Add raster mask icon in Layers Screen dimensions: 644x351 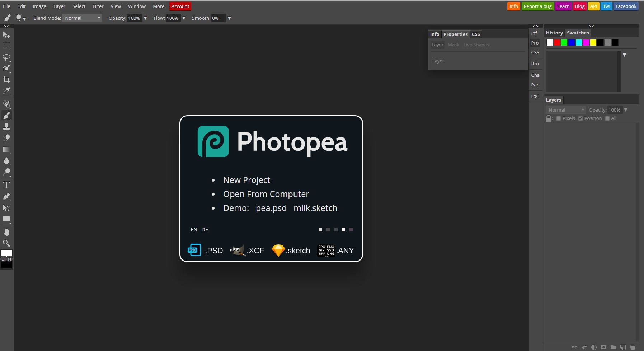pyautogui.click(x=603, y=347)
